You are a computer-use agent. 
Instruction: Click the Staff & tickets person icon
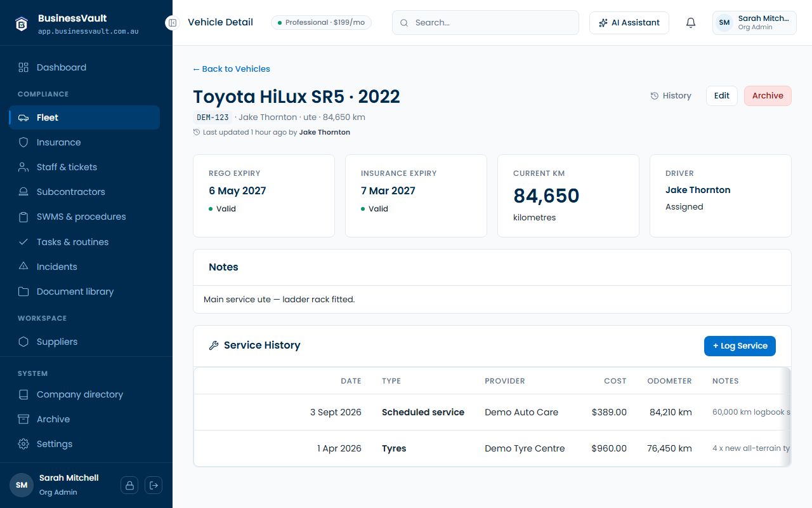[23, 167]
